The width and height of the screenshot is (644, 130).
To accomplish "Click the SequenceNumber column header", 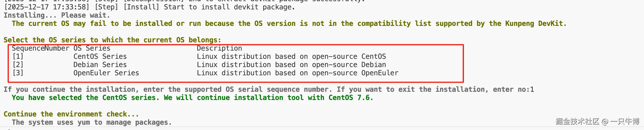I will (x=41, y=48).
